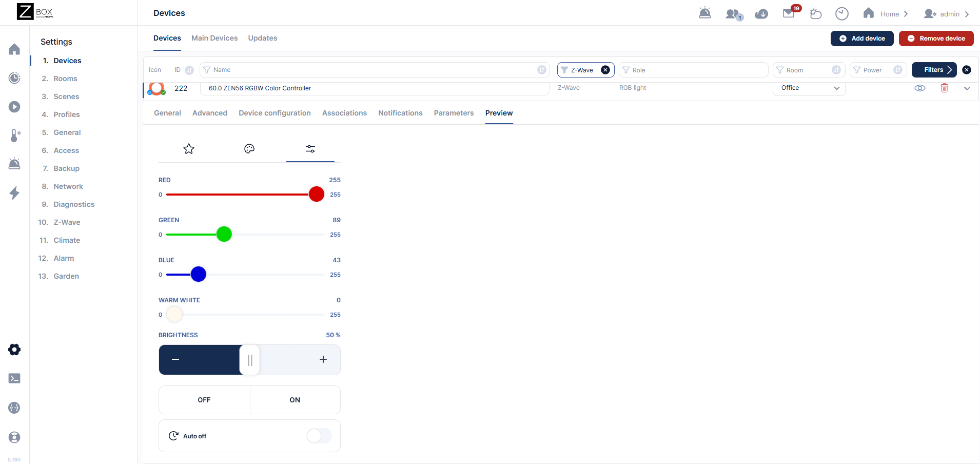980x464 pixels.
Task: Remove the Z-Wave filter
Action: [x=605, y=70]
